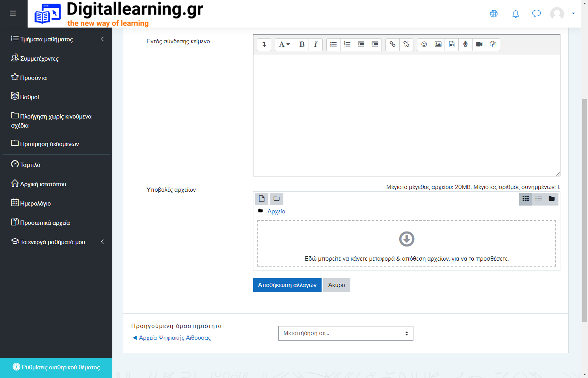Image resolution: width=588 pixels, height=378 pixels.
Task: Open the paragraph styles dropdown
Action: pyautogui.click(x=285, y=44)
